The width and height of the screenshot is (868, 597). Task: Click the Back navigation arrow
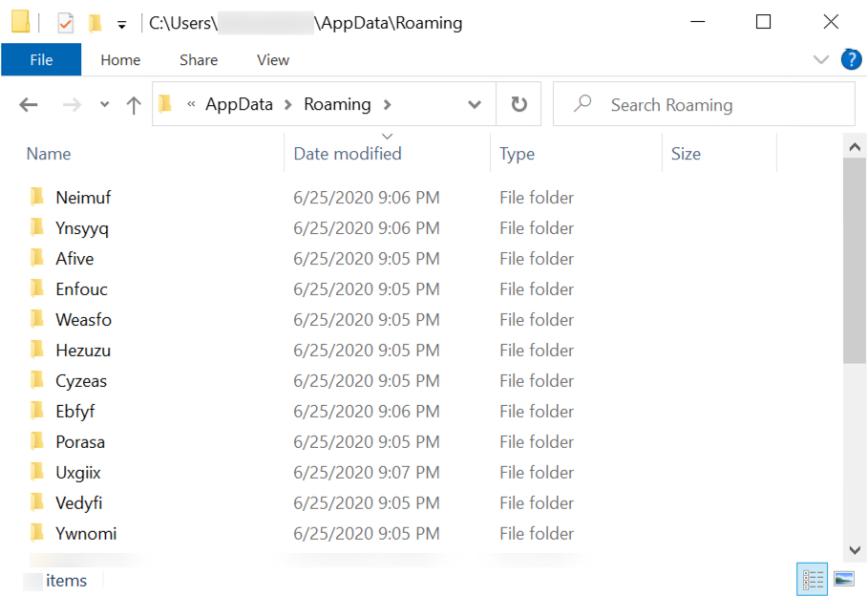pos(29,104)
